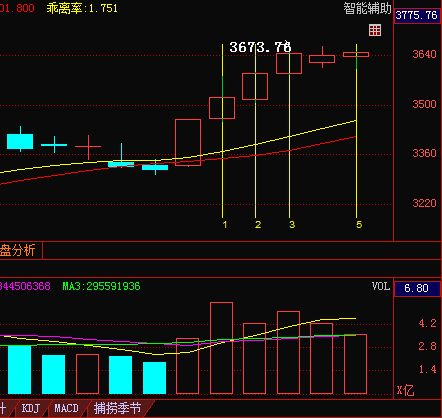Click the VOL indicator label
This screenshot has height=418, width=442.
[381, 286]
